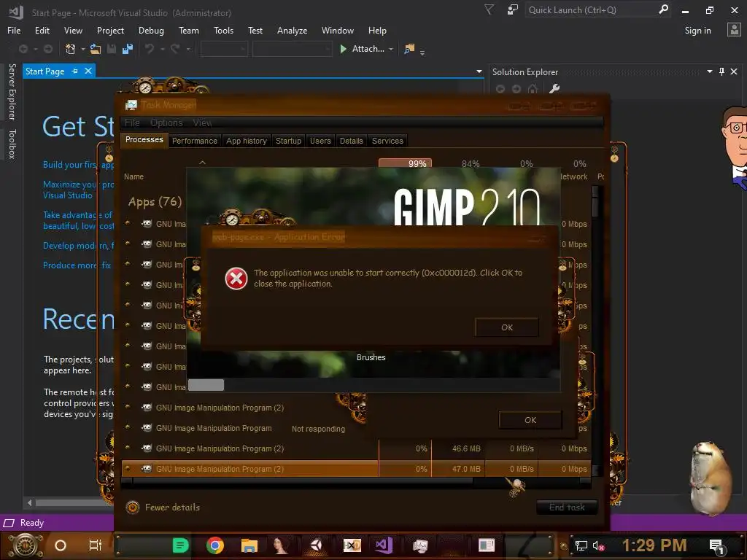
Task: Click the GIMP loading progress bar
Action: (373, 385)
